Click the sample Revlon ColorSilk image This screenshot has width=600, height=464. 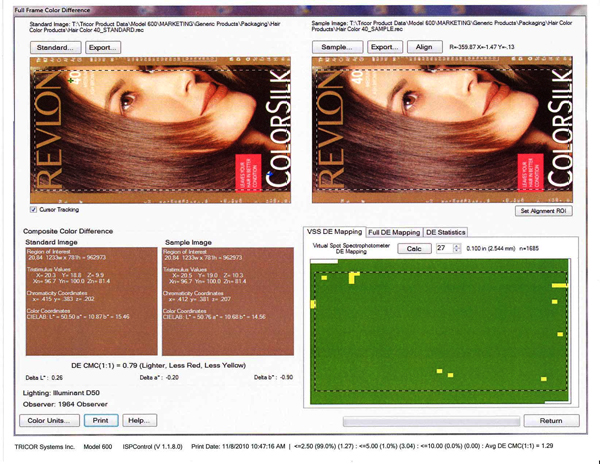click(442, 130)
